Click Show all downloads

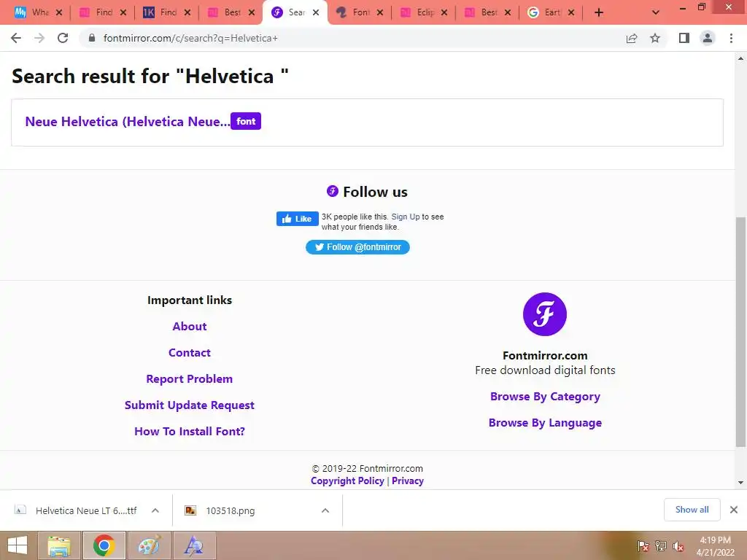click(692, 510)
